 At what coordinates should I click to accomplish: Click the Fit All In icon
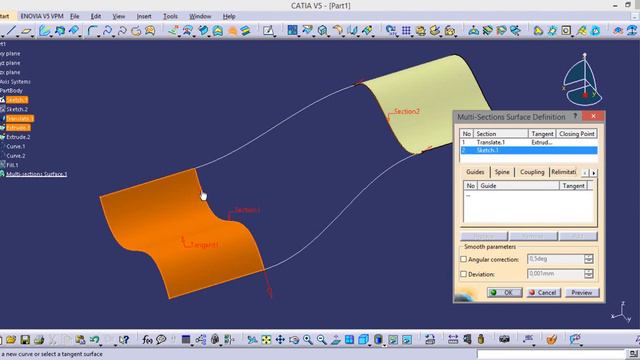pyautogui.click(x=266, y=340)
